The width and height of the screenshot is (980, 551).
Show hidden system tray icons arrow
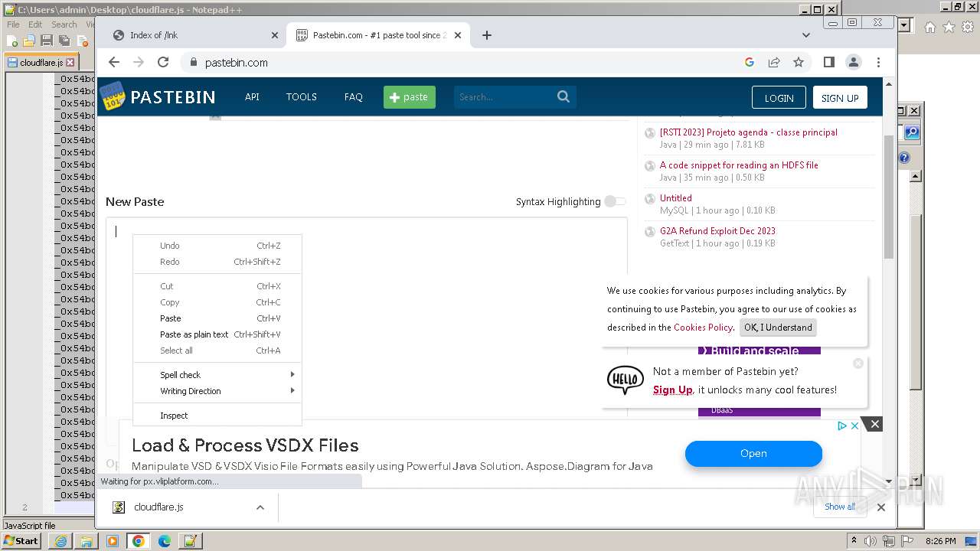click(854, 541)
